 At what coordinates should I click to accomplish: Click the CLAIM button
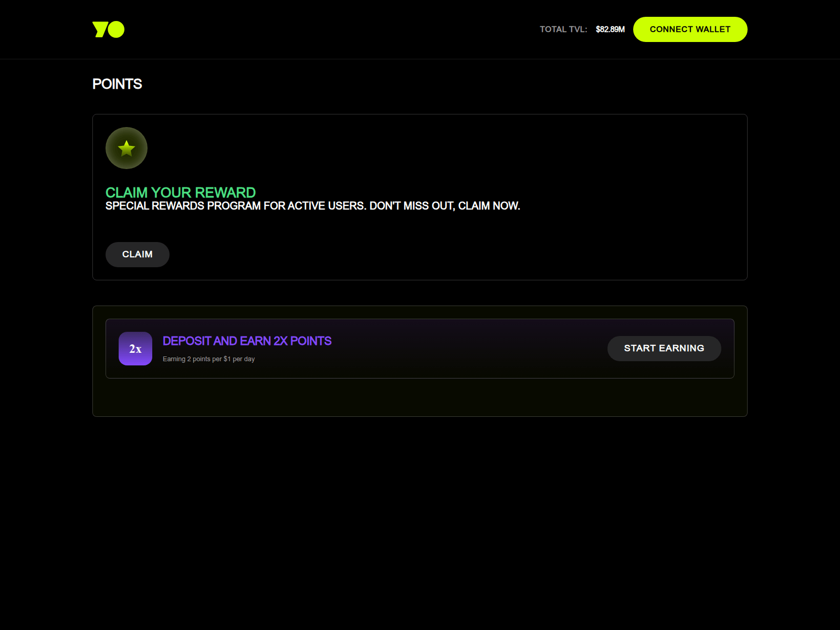(x=137, y=254)
